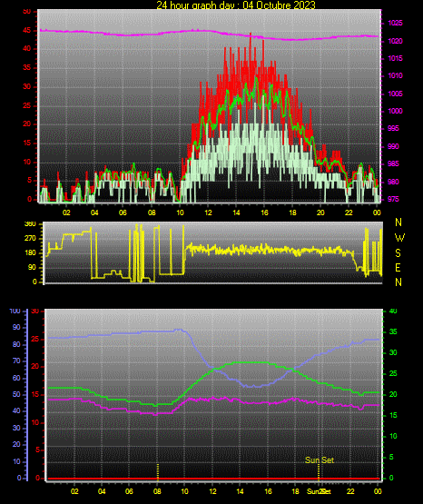Click the red 35 wind speed axis label
This screenshot has height=504, width=423.
click(x=27, y=68)
